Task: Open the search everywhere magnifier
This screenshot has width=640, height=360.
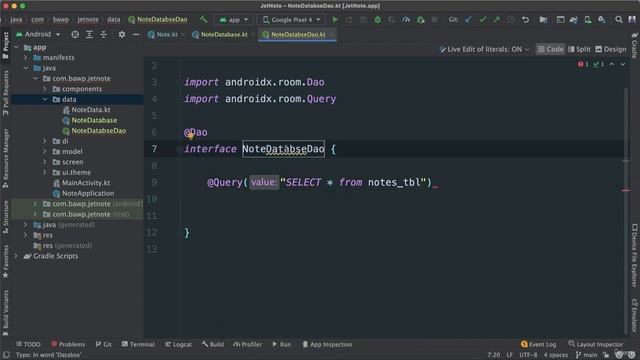Action: [x=619, y=19]
